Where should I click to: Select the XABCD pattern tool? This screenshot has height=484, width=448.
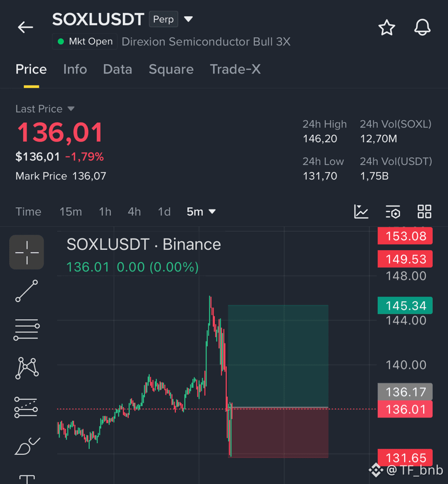(x=27, y=368)
